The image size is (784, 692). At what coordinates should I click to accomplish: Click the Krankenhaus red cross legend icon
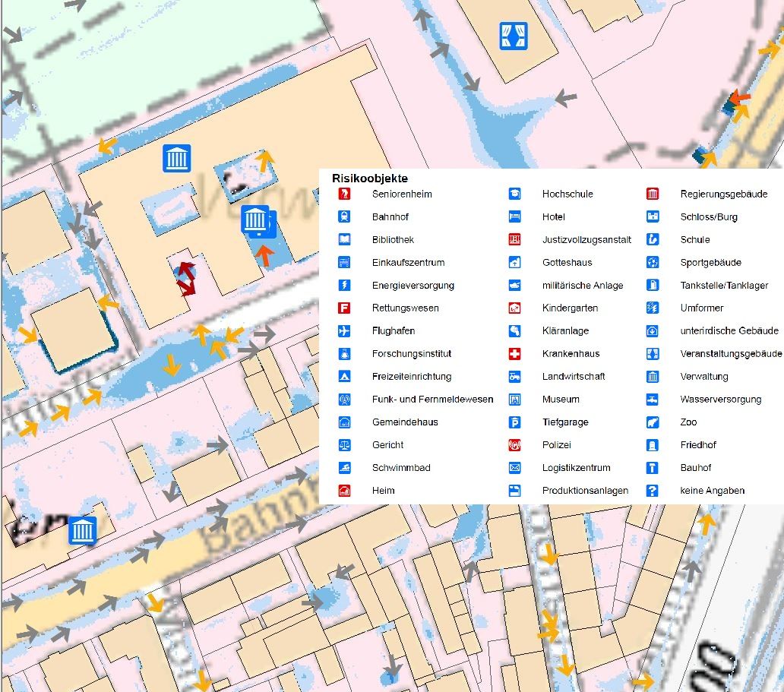pos(515,354)
